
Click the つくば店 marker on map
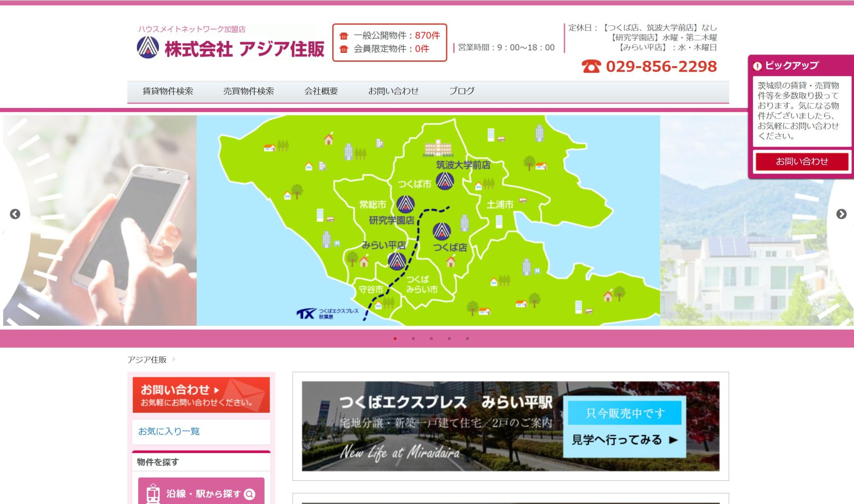click(442, 231)
